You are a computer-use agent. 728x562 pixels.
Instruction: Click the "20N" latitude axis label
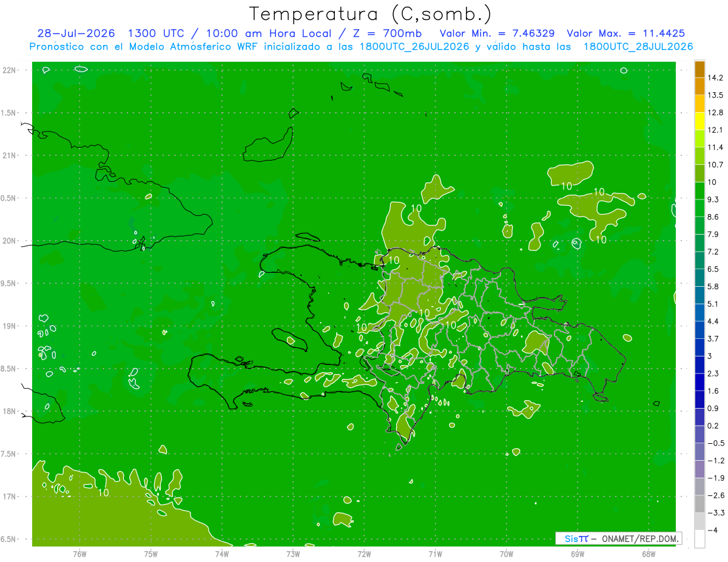click(9, 241)
